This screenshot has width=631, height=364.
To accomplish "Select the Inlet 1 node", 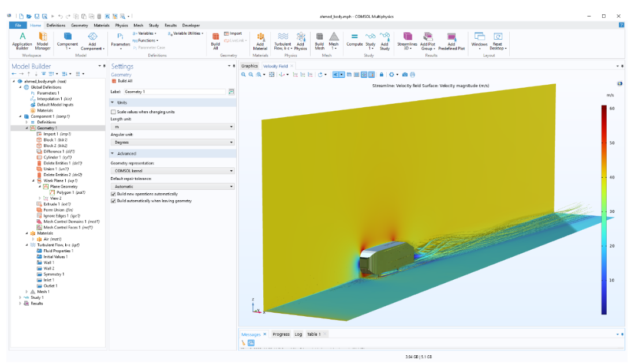I will [x=46, y=280].
